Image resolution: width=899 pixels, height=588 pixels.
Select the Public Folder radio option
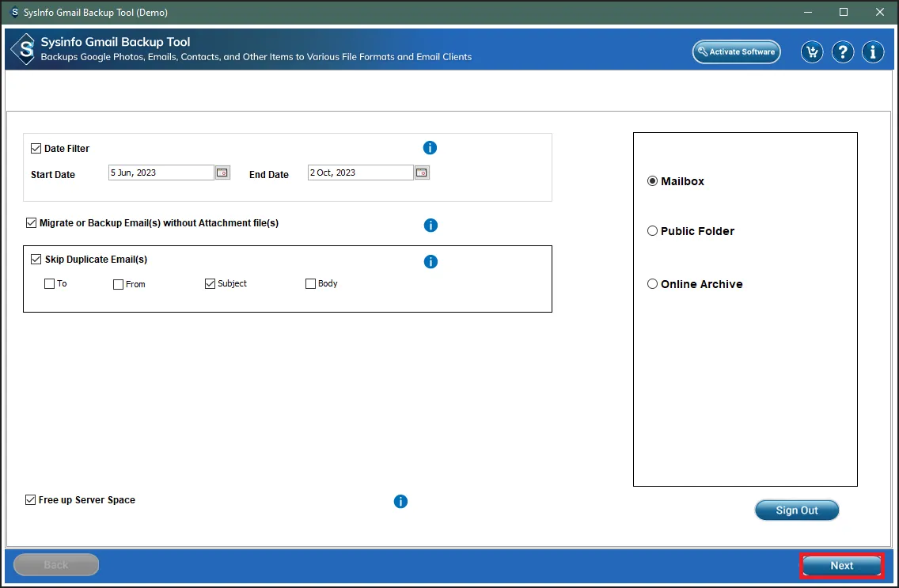pos(653,231)
